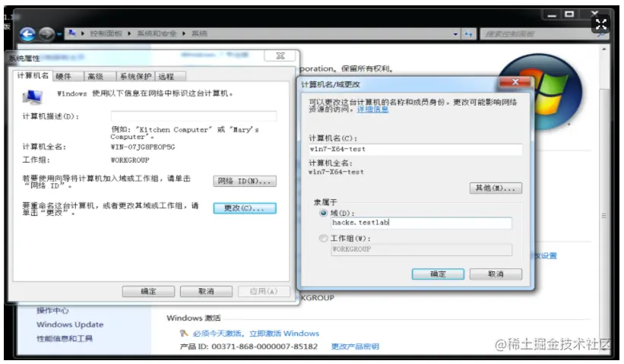Select 系统 in the address breadcrumb
624x364 pixels.
tap(199, 33)
